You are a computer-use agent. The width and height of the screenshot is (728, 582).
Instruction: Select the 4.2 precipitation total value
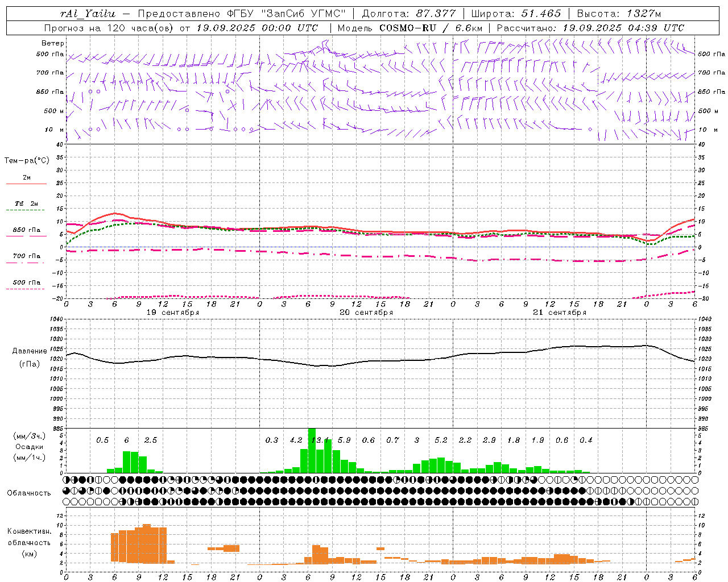click(x=296, y=440)
